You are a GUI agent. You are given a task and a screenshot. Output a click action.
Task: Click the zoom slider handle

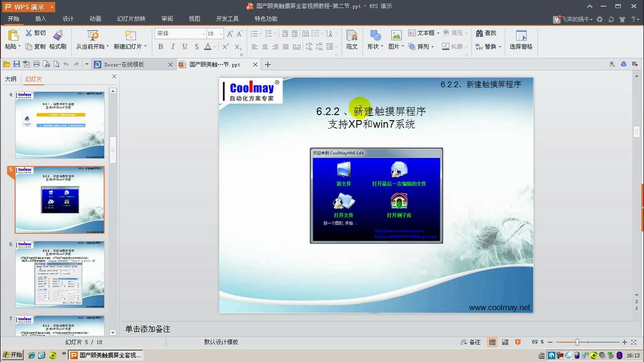[577, 342]
